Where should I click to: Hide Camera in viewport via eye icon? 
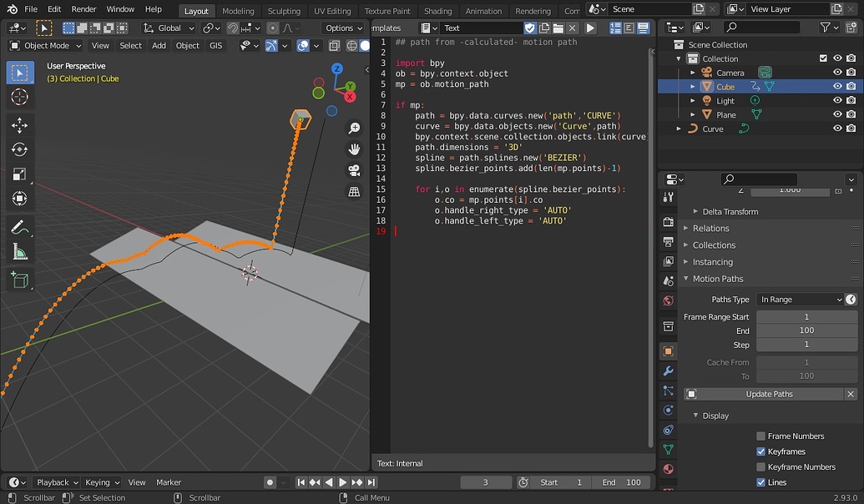point(837,72)
